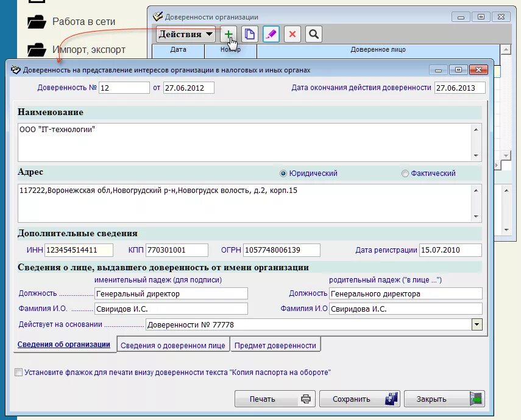This screenshot has height=420, width=521.
Task: Click the end date field 27.06.2013
Action: [460, 88]
